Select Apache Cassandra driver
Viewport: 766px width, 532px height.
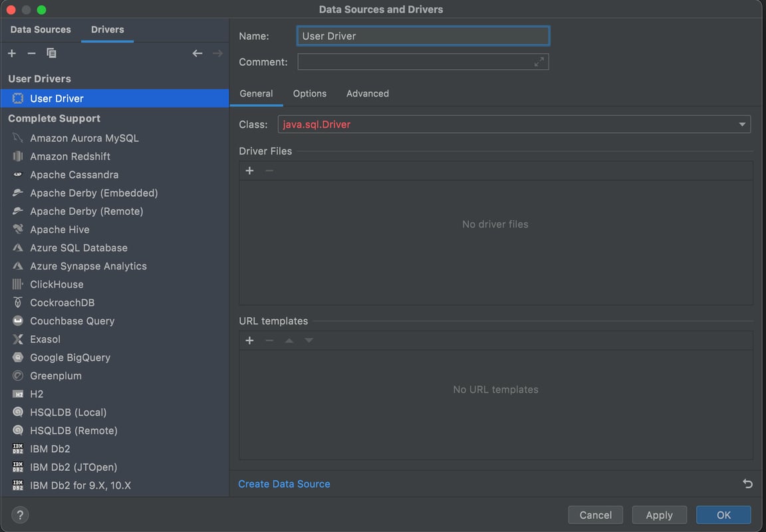pos(74,175)
